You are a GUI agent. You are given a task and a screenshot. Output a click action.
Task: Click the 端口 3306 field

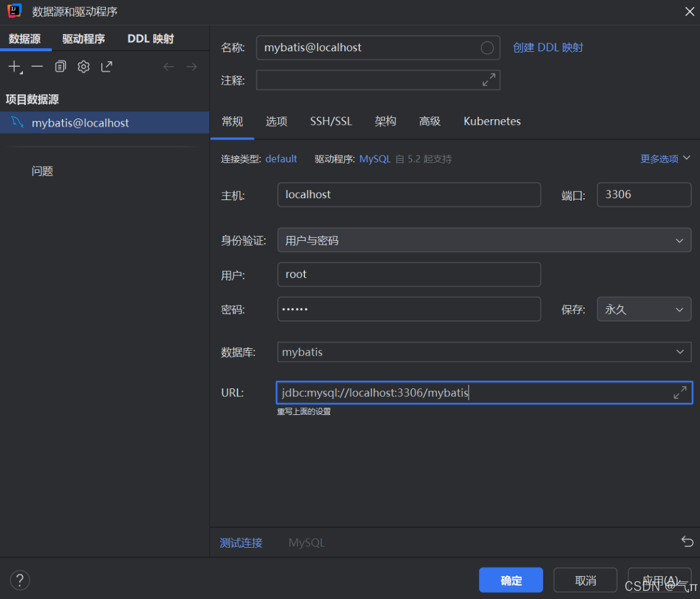[x=644, y=195]
